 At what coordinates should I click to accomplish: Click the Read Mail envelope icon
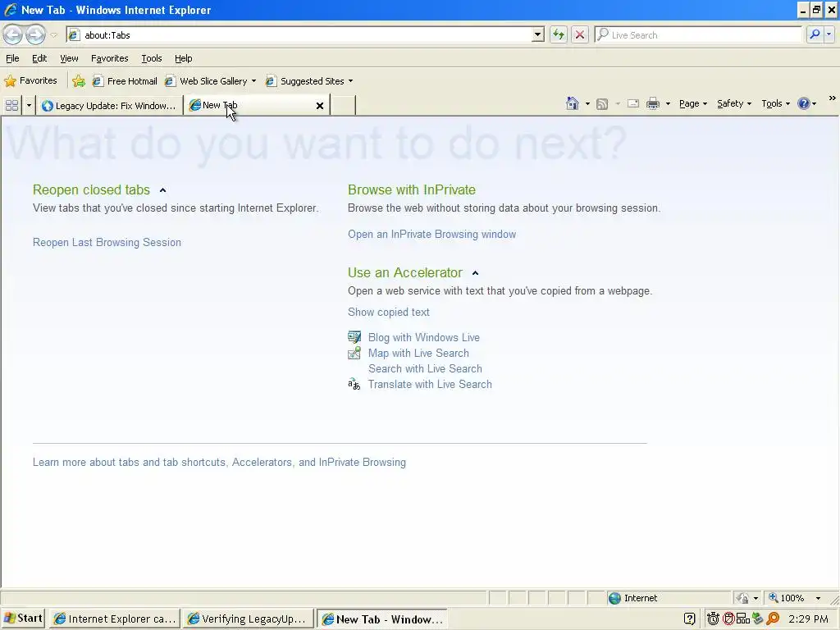[x=632, y=103]
